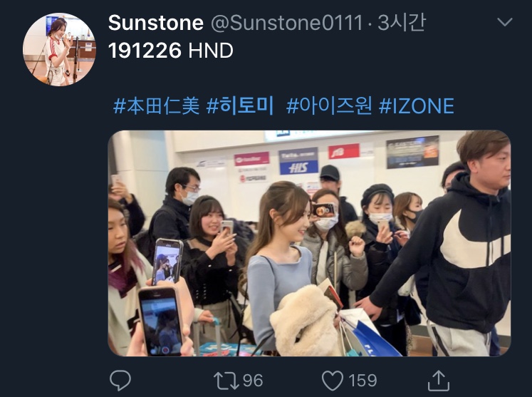Click the Sunstone display name
Screen dimensions: 532x397
pos(156,23)
